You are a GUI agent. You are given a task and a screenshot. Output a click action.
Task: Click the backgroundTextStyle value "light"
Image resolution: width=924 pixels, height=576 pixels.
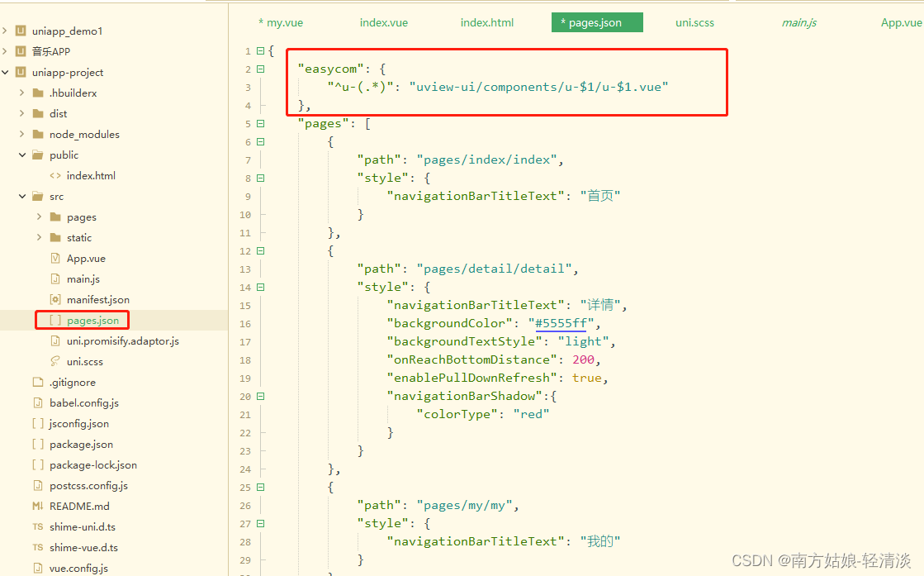(x=584, y=341)
